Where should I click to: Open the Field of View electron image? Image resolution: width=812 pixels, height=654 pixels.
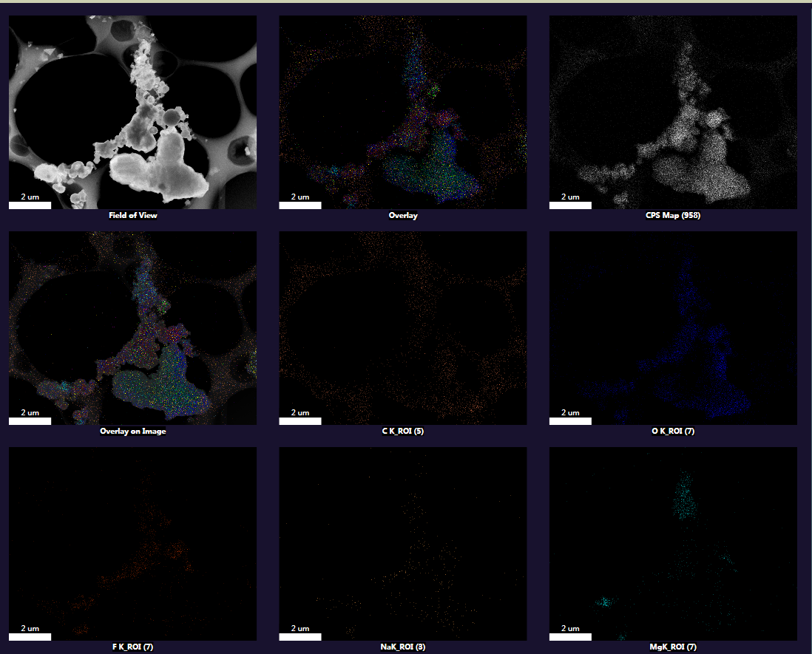pos(132,112)
